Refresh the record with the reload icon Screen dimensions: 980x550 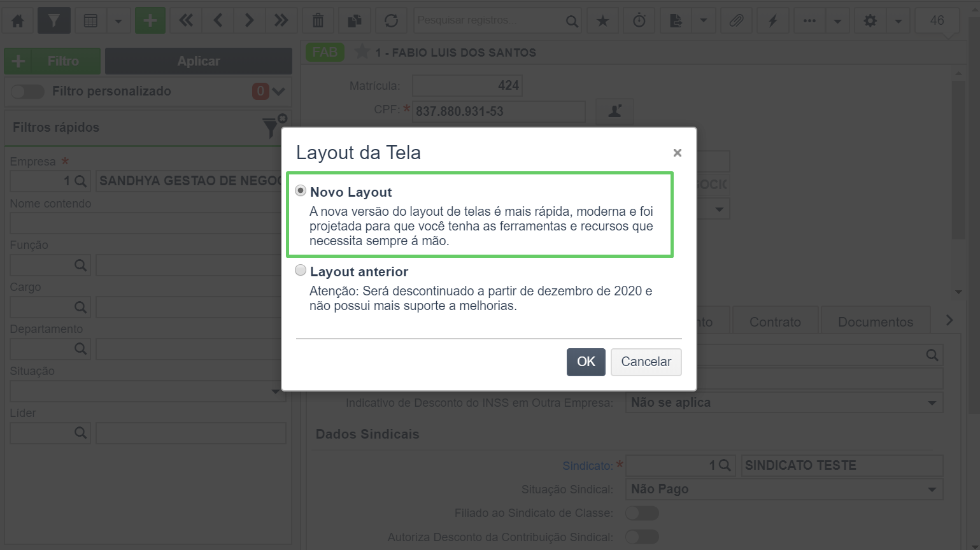391,20
